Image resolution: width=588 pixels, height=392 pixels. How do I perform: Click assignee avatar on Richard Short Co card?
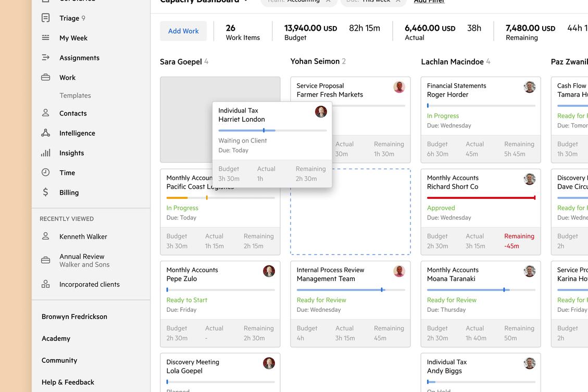(530, 179)
